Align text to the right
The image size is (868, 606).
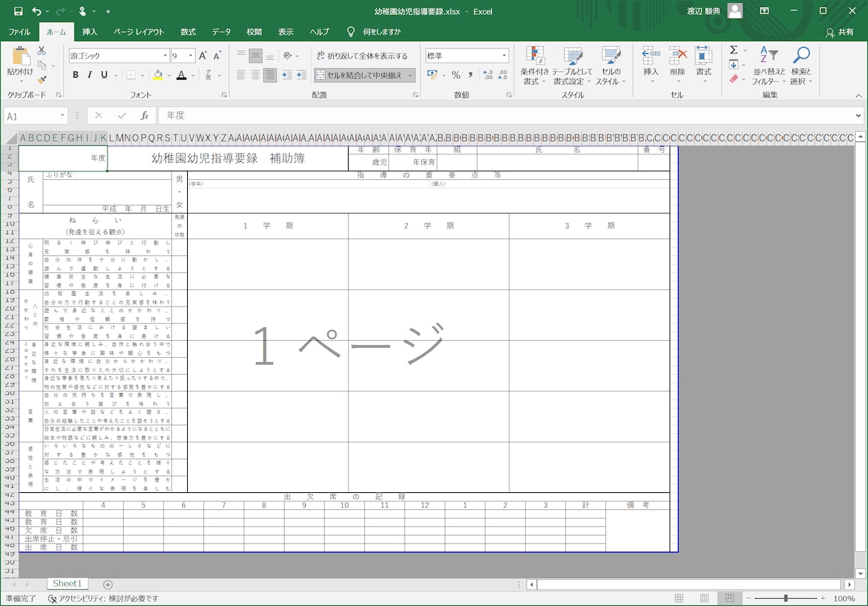270,75
